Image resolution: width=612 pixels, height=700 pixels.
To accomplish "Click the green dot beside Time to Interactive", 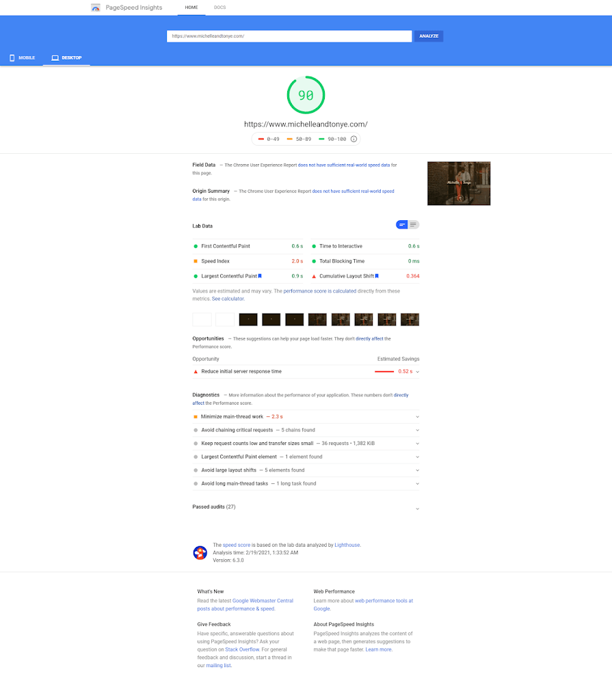I will [314, 246].
